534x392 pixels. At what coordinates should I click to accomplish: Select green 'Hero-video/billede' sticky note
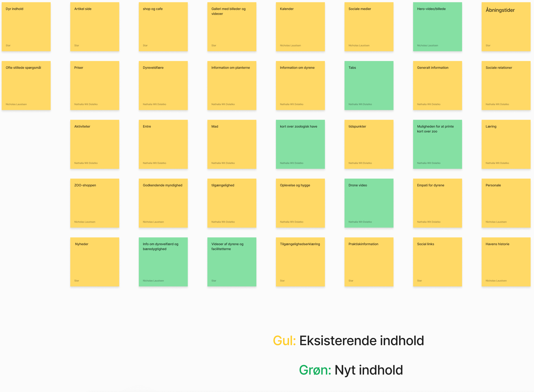(438, 27)
